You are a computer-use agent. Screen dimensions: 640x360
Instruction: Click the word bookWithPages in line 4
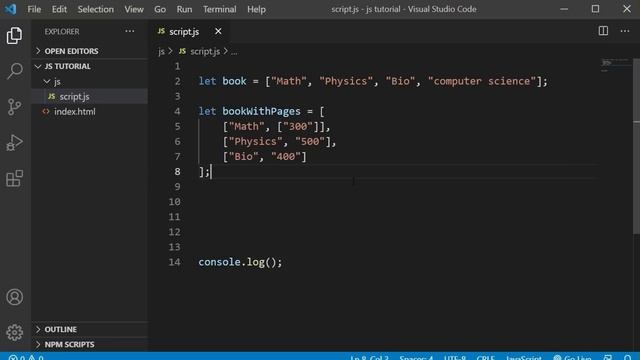[x=261, y=111]
